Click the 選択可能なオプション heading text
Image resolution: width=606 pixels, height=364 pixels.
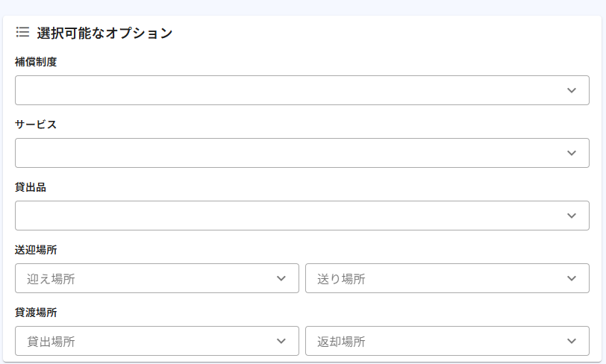point(104,33)
